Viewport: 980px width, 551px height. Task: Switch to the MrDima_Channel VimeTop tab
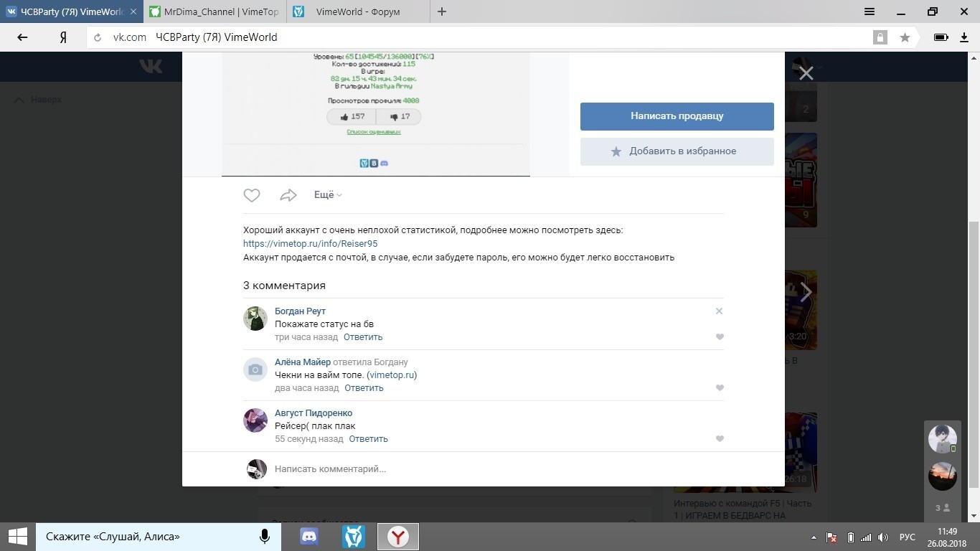tap(215, 11)
